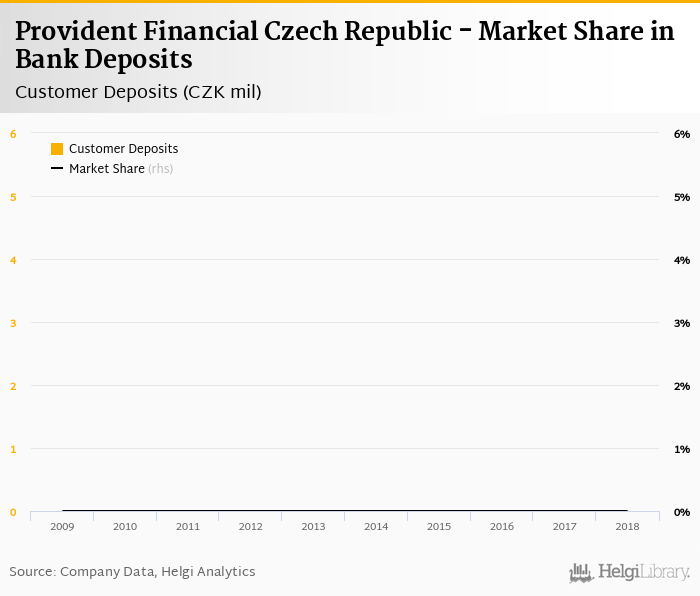Click the left axis value 6
The width and height of the screenshot is (700, 596).
point(13,134)
